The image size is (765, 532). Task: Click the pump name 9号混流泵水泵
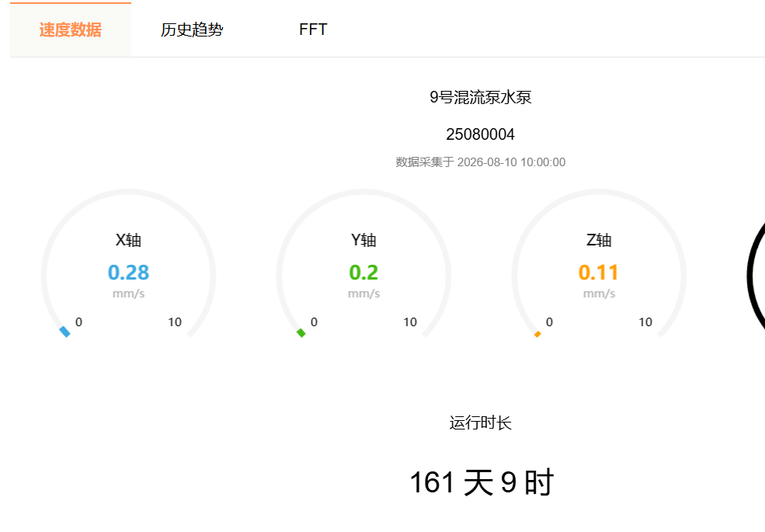(x=480, y=97)
